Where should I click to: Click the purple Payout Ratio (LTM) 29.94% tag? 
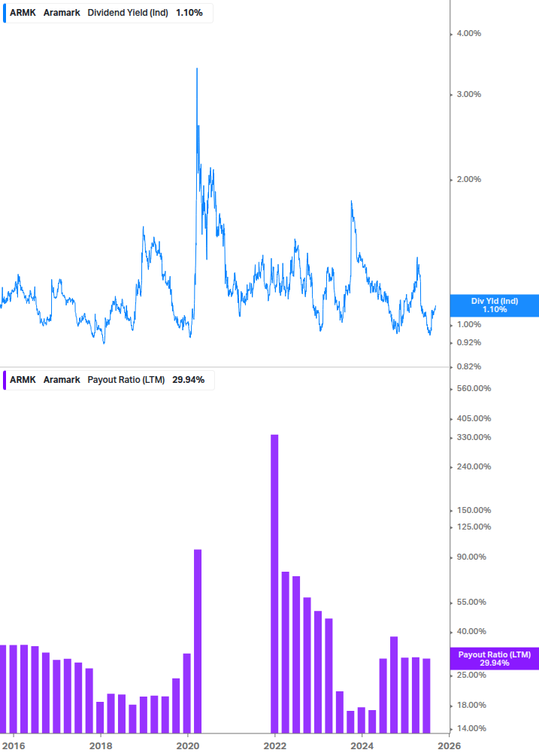coord(494,659)
